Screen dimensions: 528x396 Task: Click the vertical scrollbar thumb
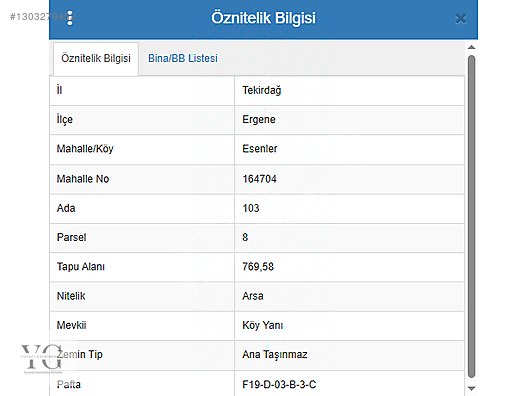[x=471, y=216]
